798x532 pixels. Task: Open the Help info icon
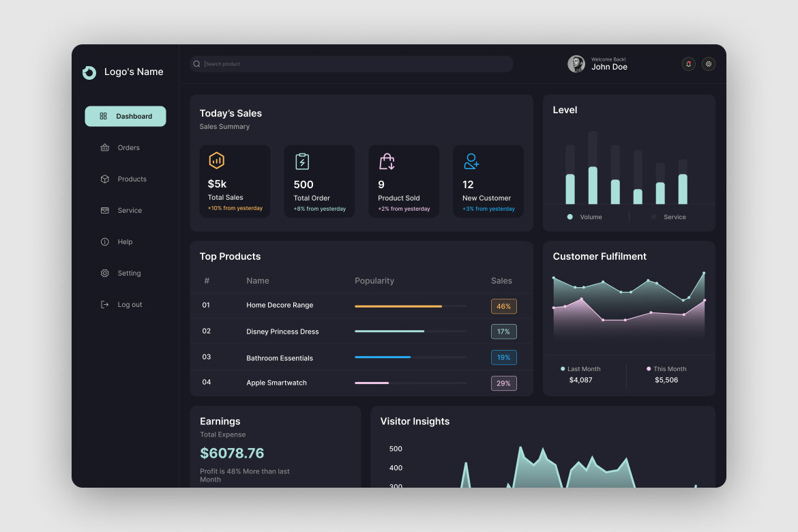(x=104, y=241)
